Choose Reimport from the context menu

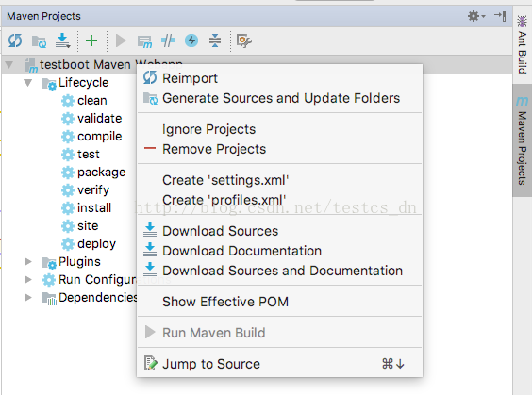point(279,78)
